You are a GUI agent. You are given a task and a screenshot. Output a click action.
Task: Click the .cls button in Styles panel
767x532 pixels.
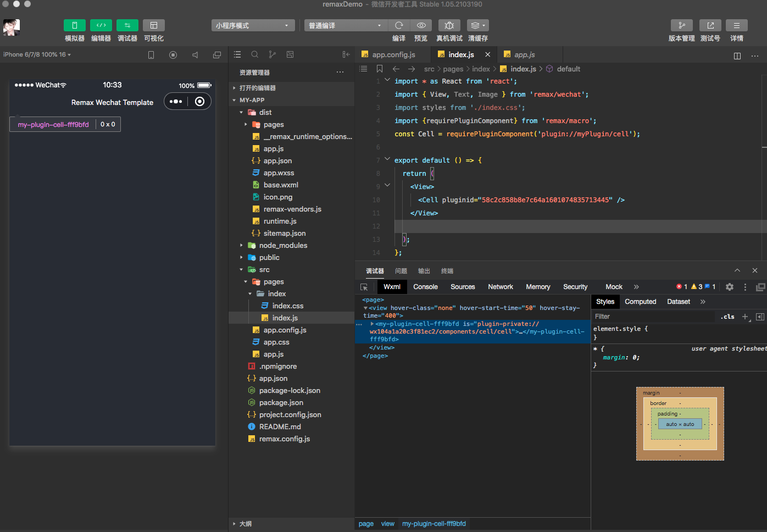(x=727, y=316)
